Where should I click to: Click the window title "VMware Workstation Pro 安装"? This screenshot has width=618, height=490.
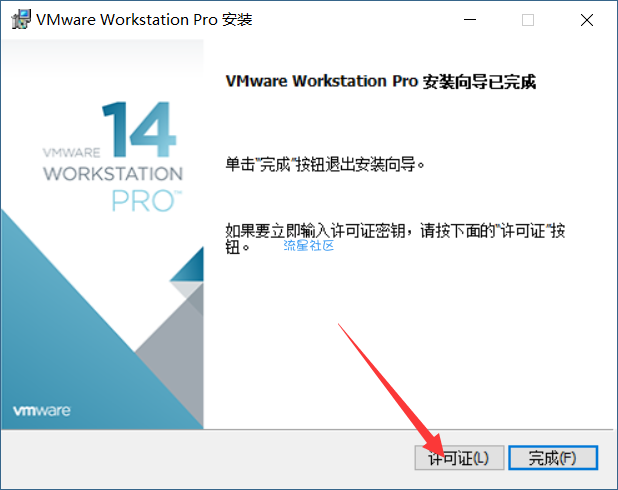point(144,20)
